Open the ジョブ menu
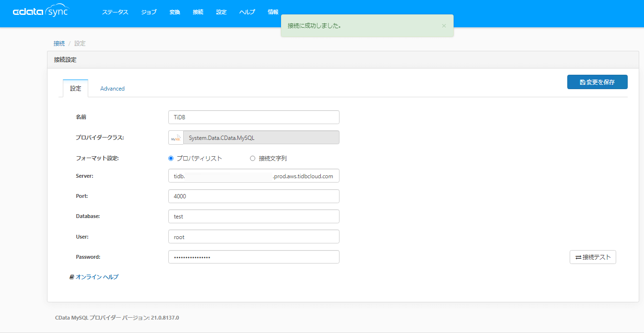The height and width of the screenshot is (333, 644). click(149, 12)
